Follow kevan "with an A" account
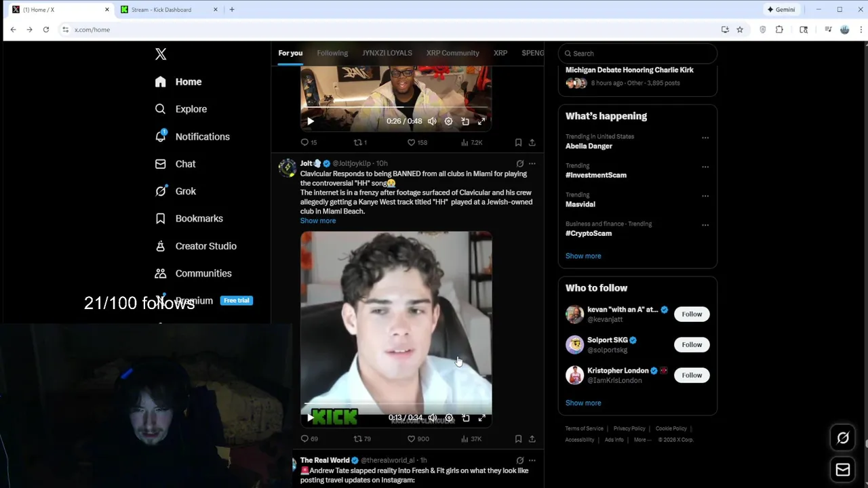 (692, 314)
